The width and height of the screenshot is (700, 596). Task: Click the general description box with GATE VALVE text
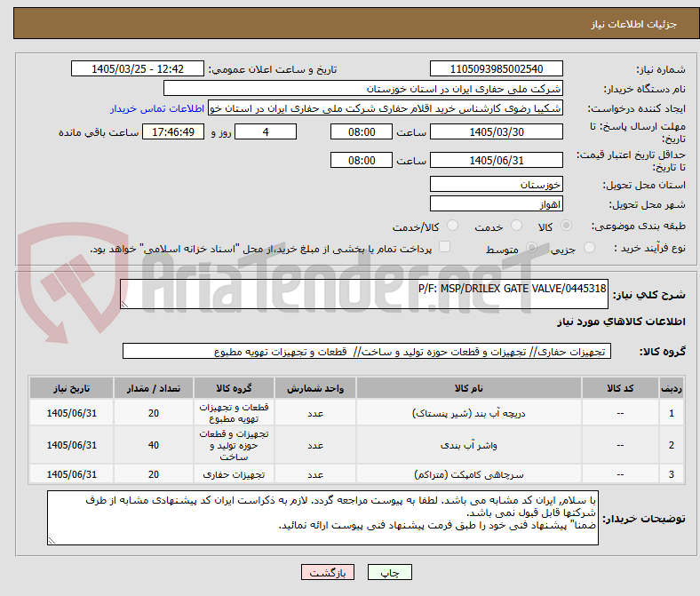coord(364,294)
